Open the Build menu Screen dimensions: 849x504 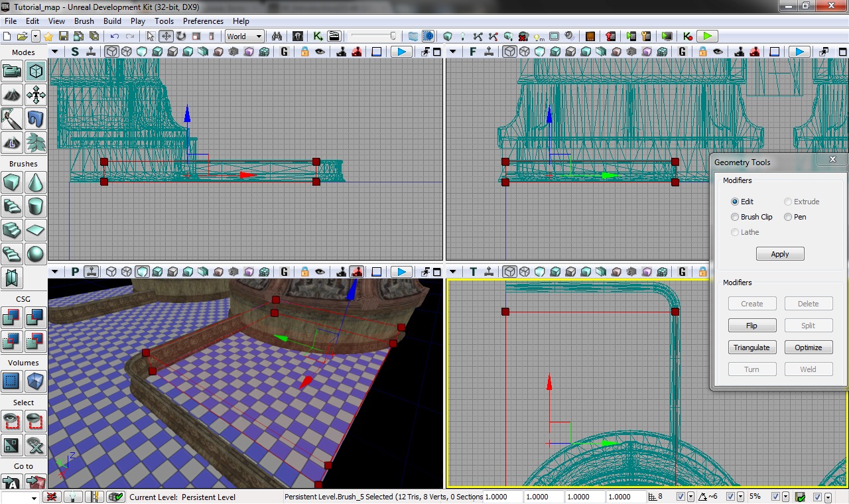[x=112, y=21]
